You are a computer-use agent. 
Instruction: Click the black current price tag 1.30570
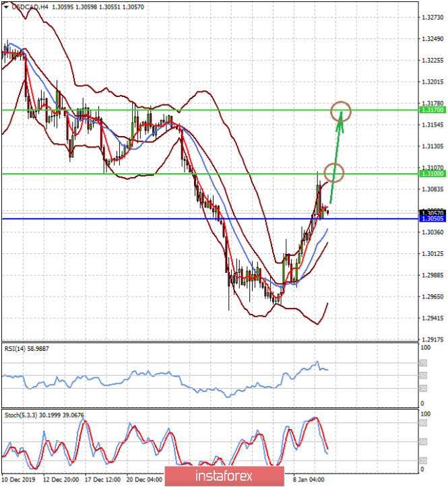click(433, 213)
